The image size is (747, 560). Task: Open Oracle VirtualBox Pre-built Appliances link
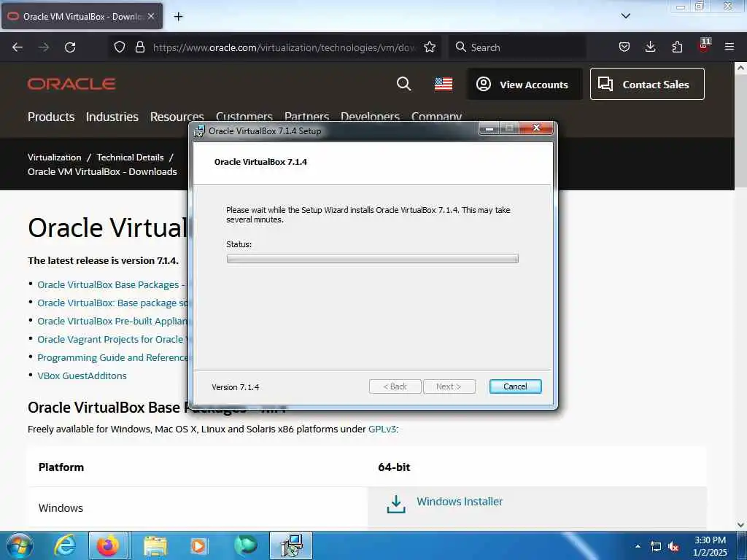pos(113,321)
